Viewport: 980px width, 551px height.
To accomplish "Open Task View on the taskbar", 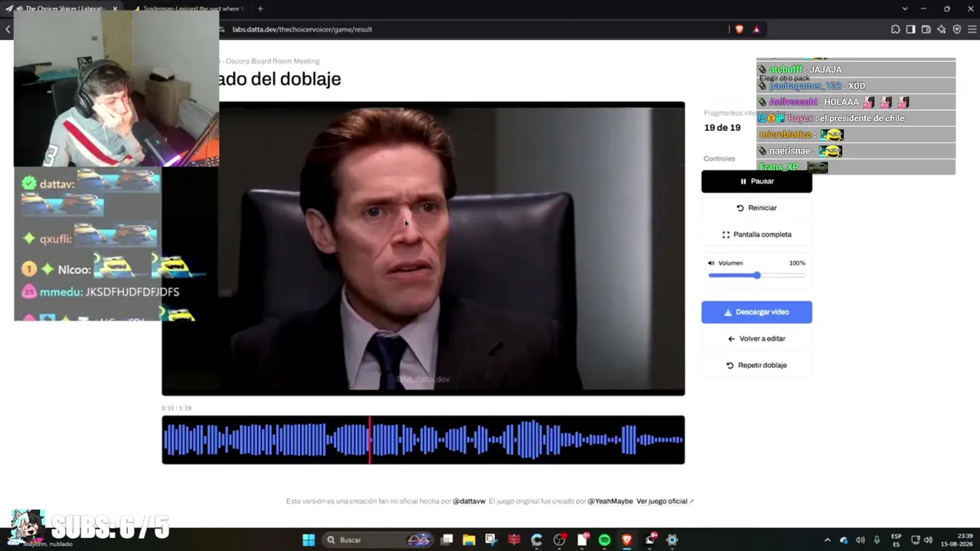I will coord(447,540).
